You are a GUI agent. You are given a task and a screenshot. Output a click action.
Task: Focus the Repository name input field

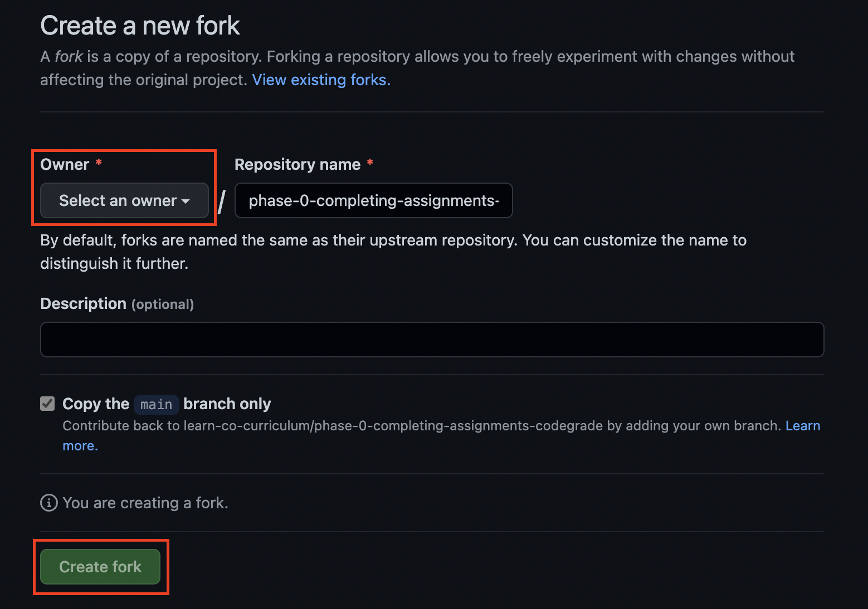[373, 200]
